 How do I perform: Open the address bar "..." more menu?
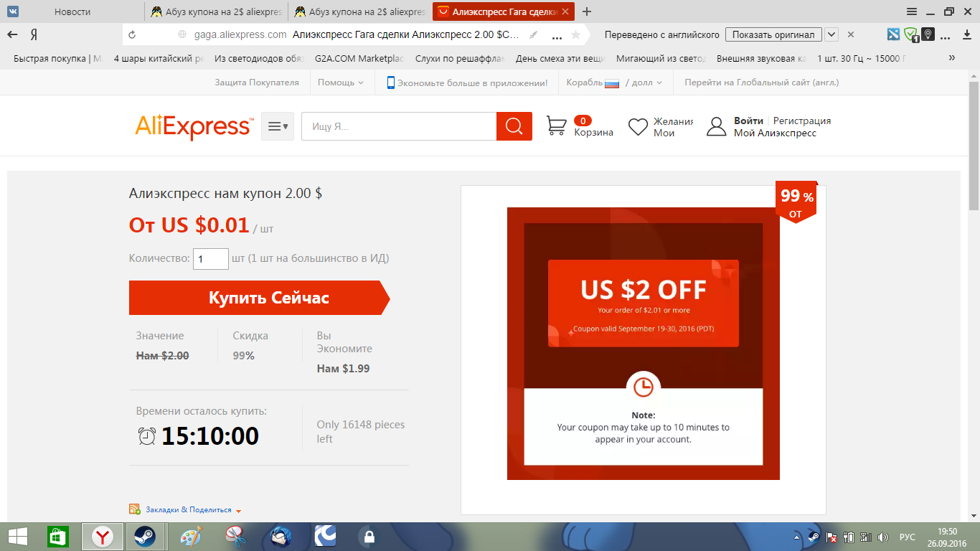tap(557, 36)
